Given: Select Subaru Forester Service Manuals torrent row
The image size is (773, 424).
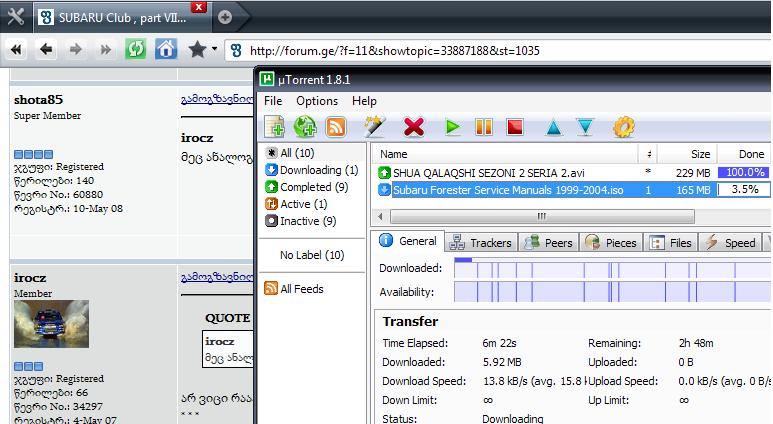Looking at the screenshot, I should click(572, 190).
